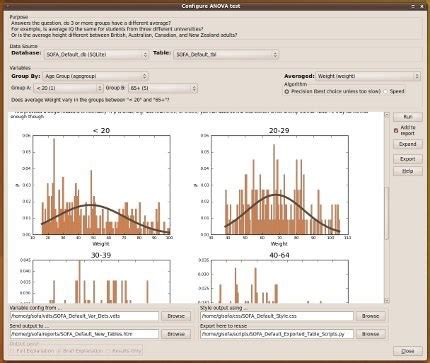Click the window close X in title bar
The height and width of the screenshot is (363, 430).
[422, 6]
